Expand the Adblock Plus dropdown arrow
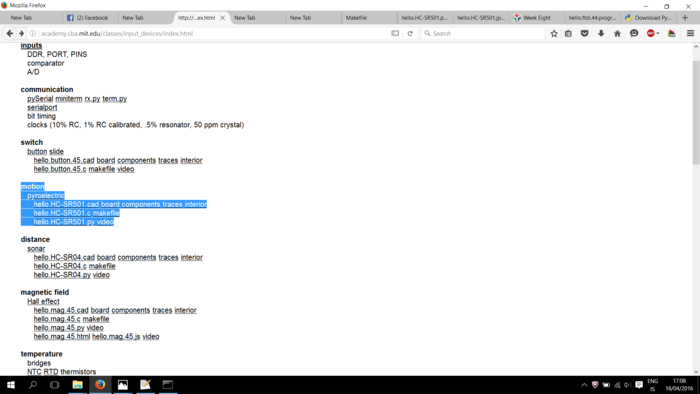Screen dimensions: 700x394 pyautogui.click(x=658, y=33)
